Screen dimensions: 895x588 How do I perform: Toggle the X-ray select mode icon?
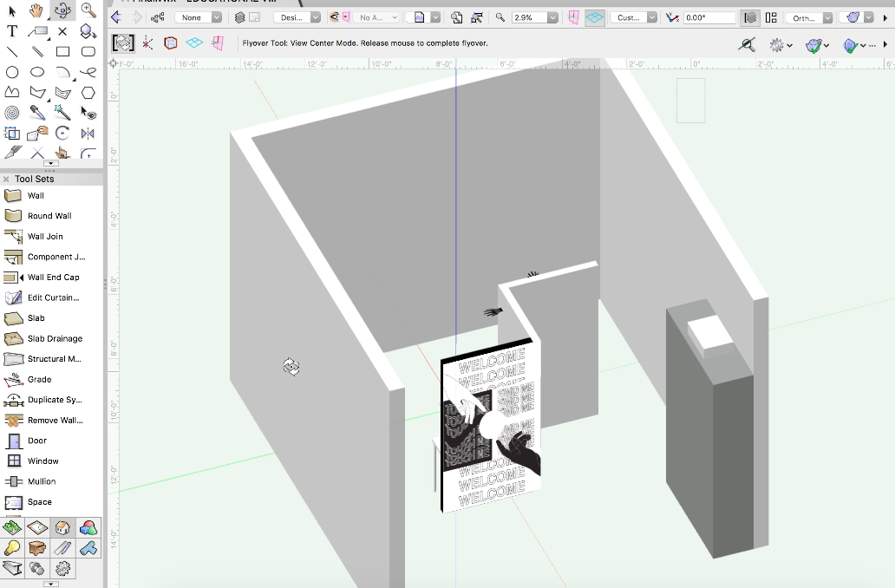(x=747, y=44)
